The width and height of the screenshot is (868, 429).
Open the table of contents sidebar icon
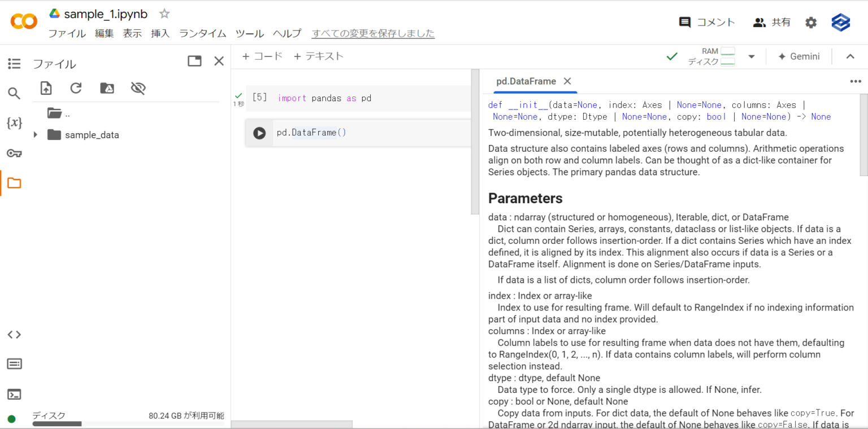[x=14, y=64]
